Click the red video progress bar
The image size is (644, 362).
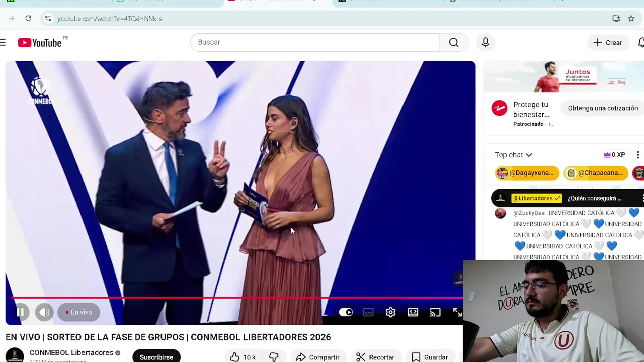pyautogui.click(x=236, y=298)
